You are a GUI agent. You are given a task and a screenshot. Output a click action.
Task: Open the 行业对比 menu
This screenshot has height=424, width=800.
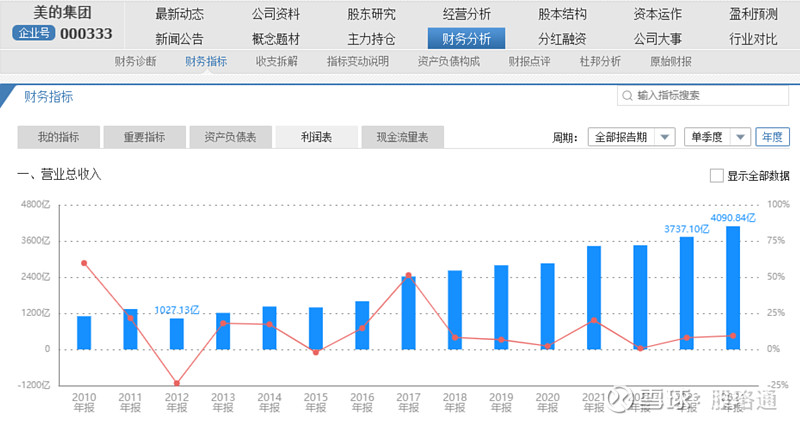point(753,39)
